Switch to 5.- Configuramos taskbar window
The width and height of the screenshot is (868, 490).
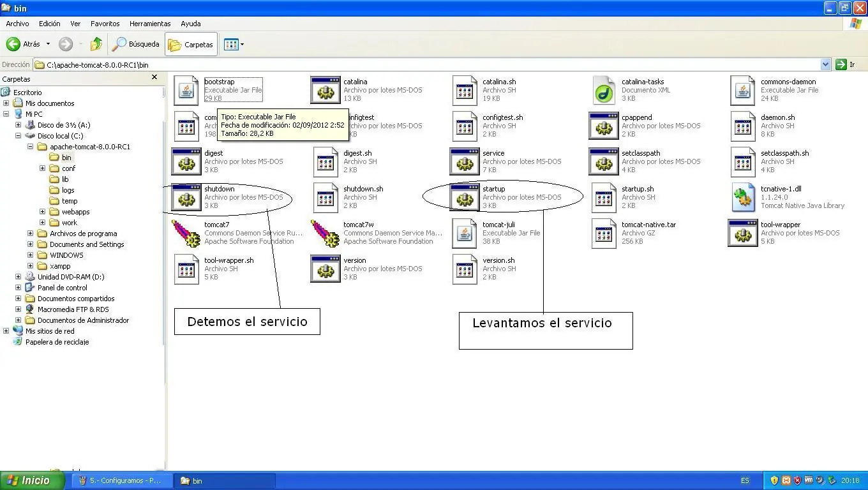tap(122, 480)
